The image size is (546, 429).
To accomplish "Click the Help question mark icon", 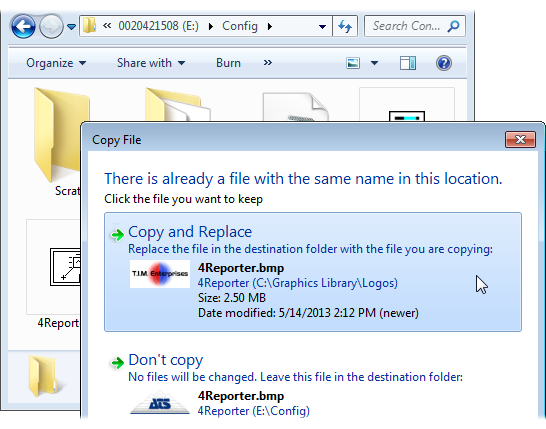I will pos(444,63).
